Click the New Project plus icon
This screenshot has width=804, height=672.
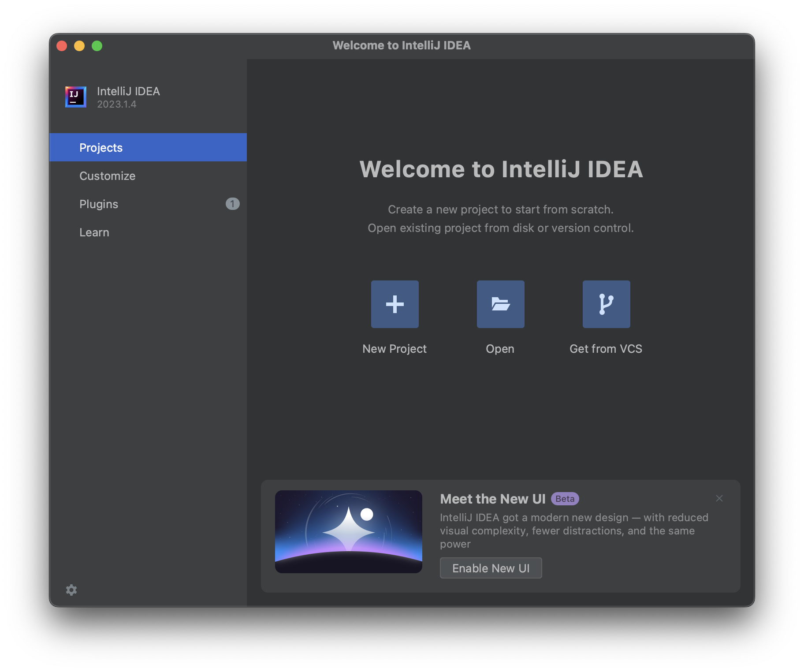pyautogui.click(x=395, y=304)
